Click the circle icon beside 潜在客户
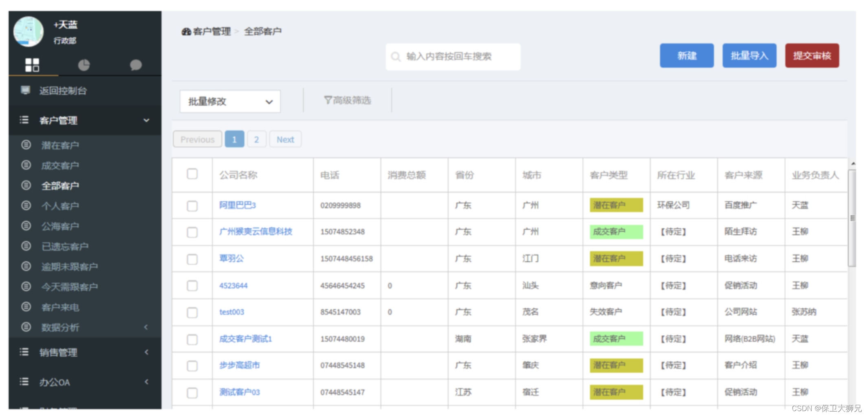 (x=26, y=145)
